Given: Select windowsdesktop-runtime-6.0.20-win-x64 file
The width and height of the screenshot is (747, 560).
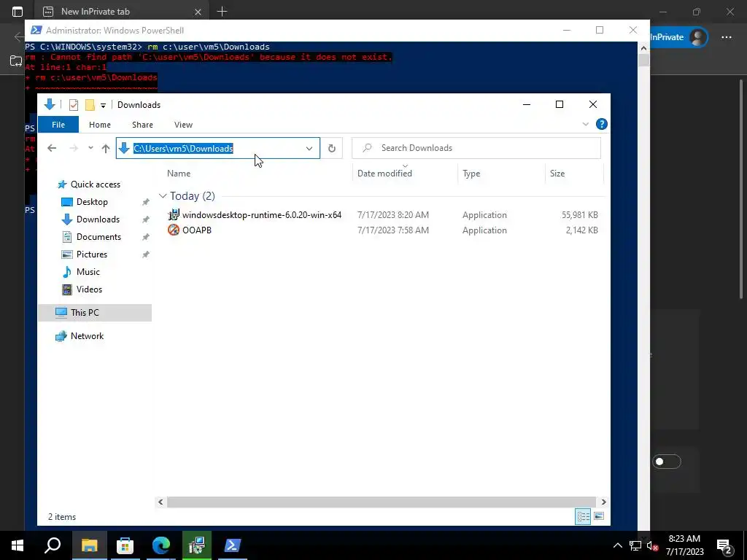Looking at the screenshot, I should pyautogui.click(x=262, y=215).
